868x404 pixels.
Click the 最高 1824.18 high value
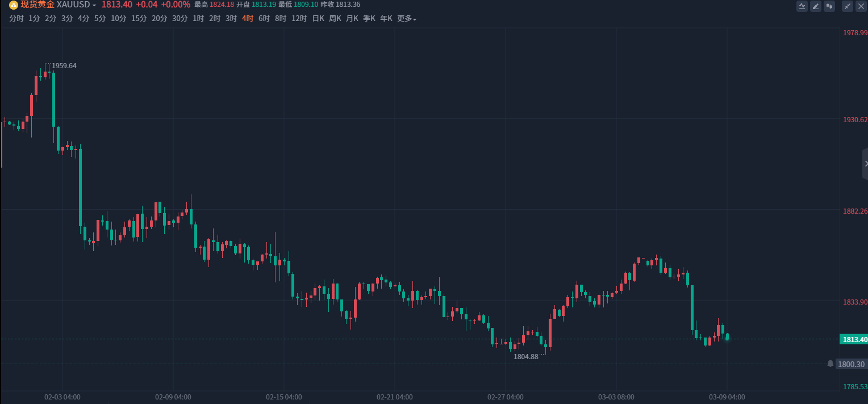214,5
